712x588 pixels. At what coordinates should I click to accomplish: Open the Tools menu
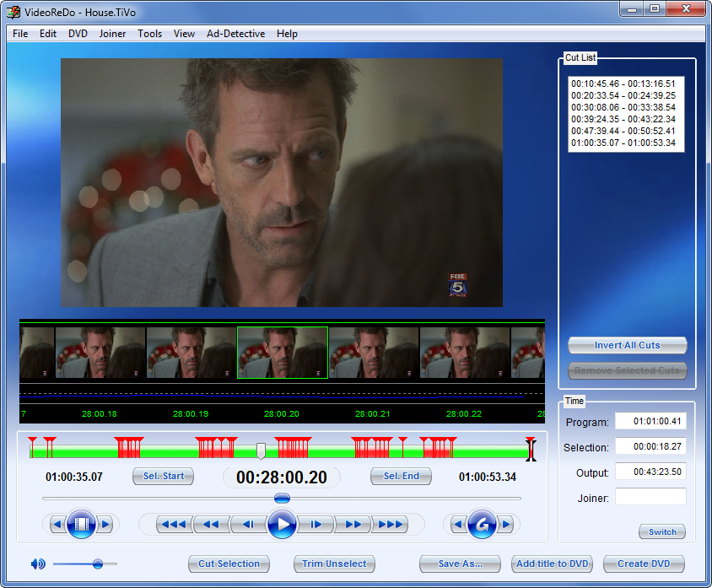[x=150, y=34]
